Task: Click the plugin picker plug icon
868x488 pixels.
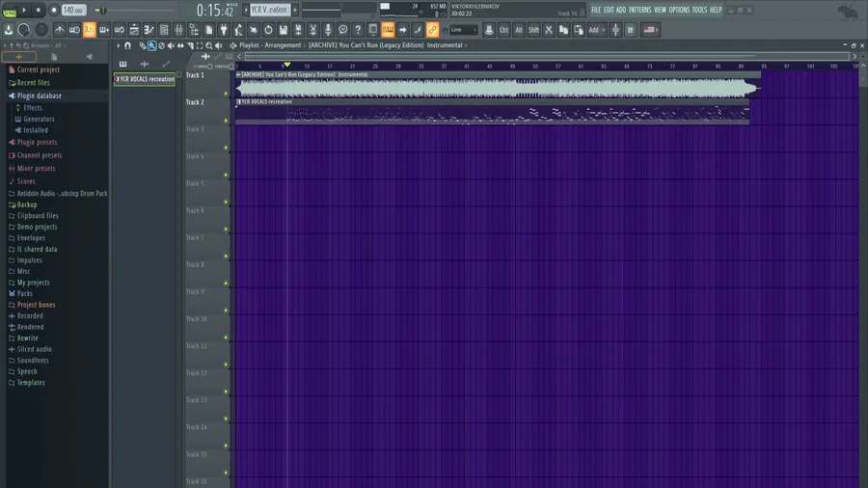Action: (x=224, y=30)
